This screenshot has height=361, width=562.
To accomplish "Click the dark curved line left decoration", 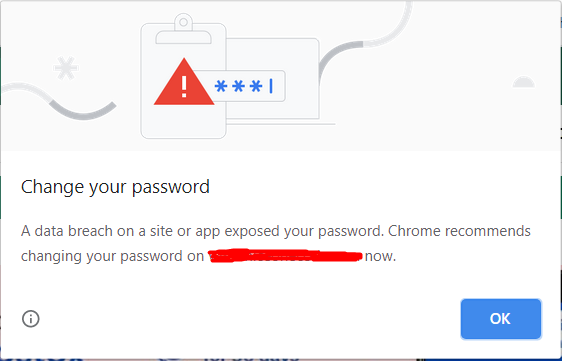I will click(83, 111).
